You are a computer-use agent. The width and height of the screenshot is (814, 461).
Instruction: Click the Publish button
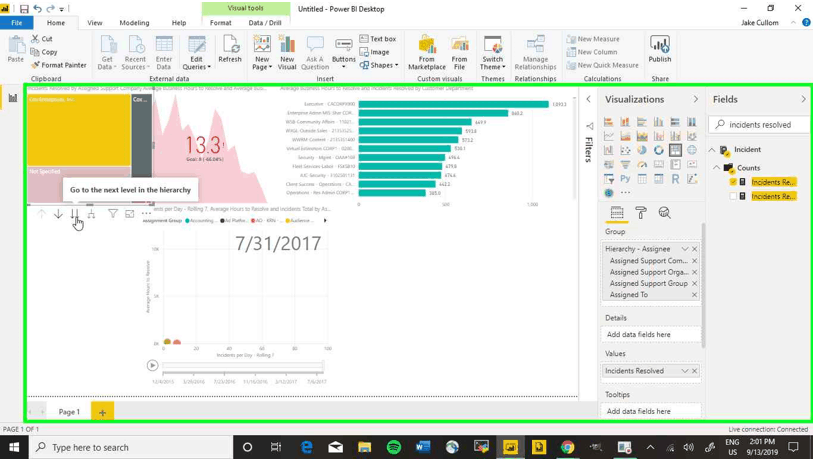tap(660, 49)
